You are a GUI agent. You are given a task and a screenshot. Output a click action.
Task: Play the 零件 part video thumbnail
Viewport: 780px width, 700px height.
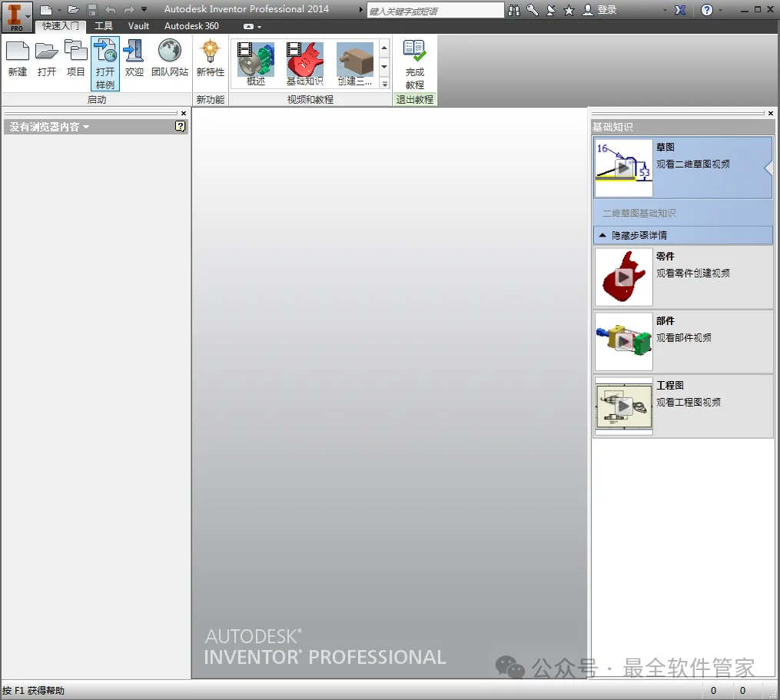(624, 277)
